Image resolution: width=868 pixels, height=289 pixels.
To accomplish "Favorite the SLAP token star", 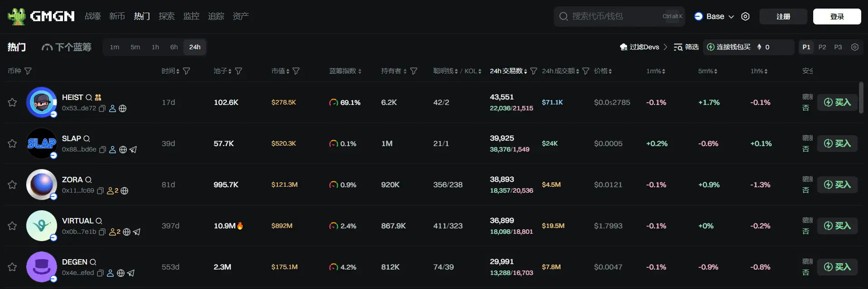I will (12, 143).
